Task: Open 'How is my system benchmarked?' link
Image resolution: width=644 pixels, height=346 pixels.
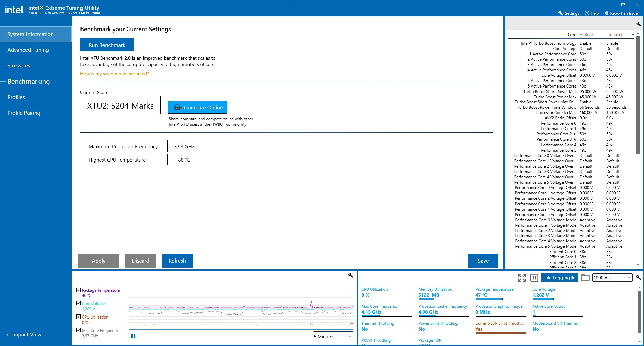Action: pyautogui.click(x=114, y=74)
